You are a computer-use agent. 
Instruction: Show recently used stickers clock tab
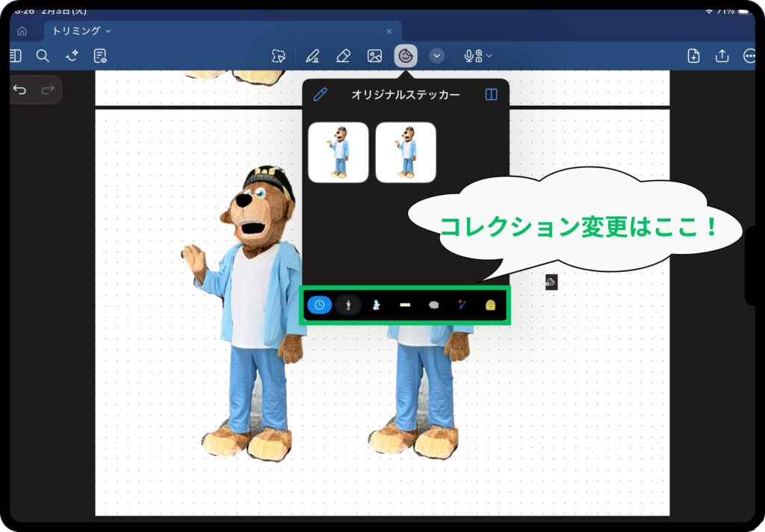click(319, 305)
